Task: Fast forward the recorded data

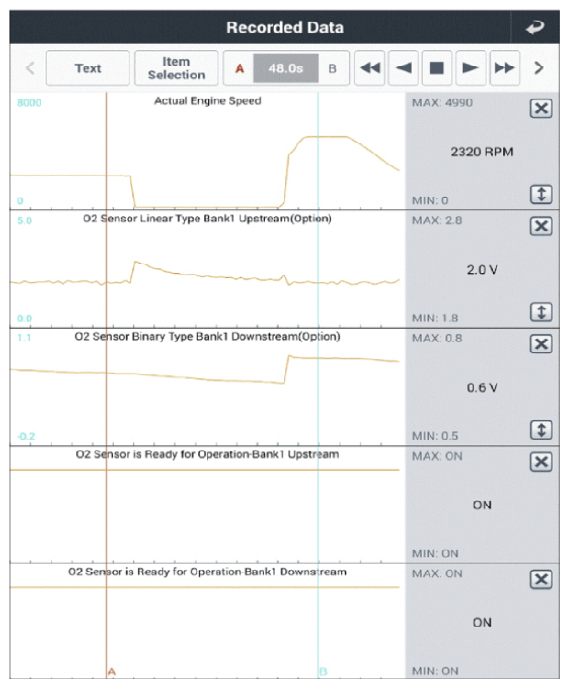Action: tap(505, 68)
